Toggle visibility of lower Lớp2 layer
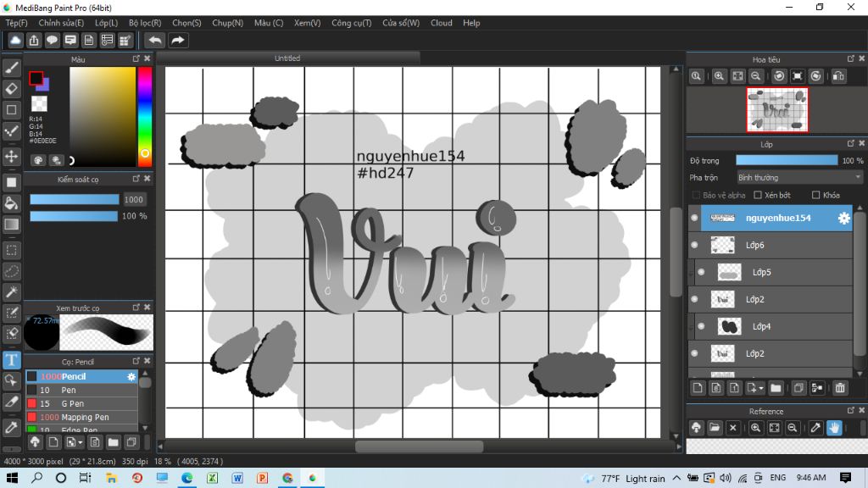 pos(694,353)
